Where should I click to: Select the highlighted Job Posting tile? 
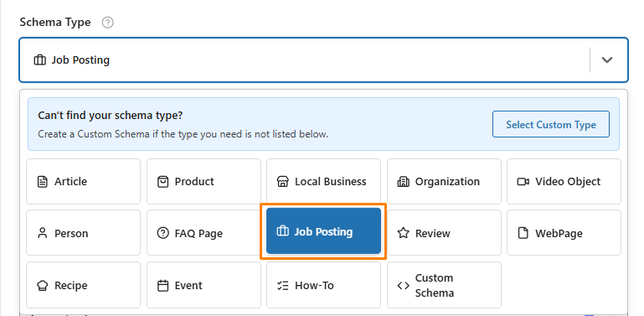tap(323, 231)
